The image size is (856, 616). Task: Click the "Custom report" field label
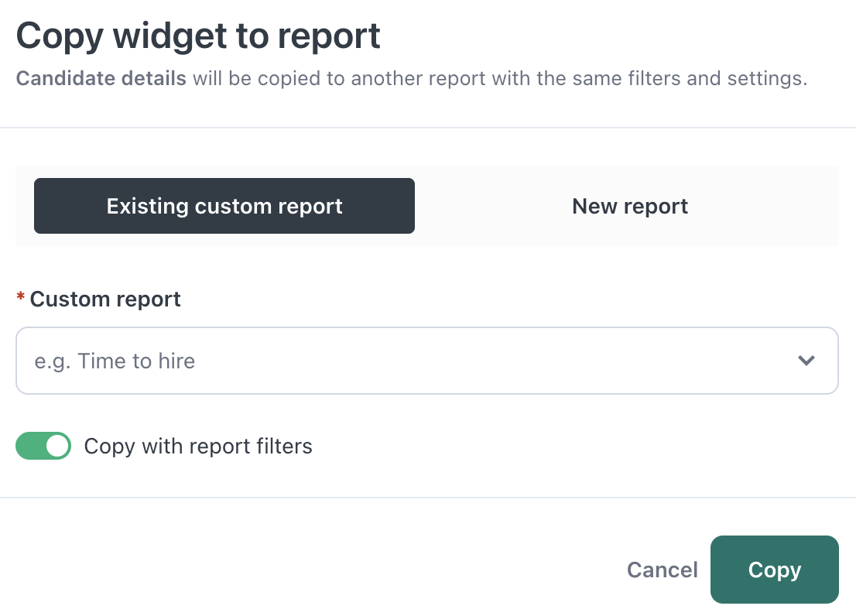pos(105,299)
